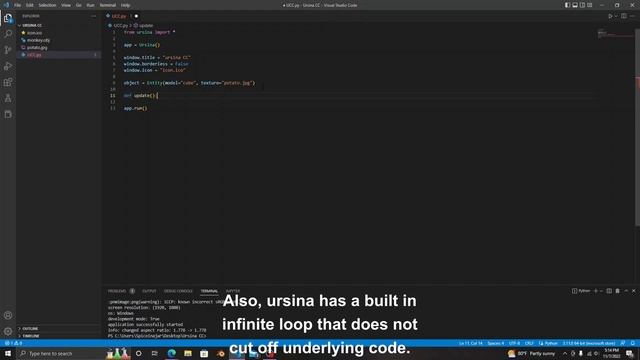Screen dimensions: 640x360
Task: Open File Explorer from the taskbar
Action: pyautogui.click(x=188, y=353)
